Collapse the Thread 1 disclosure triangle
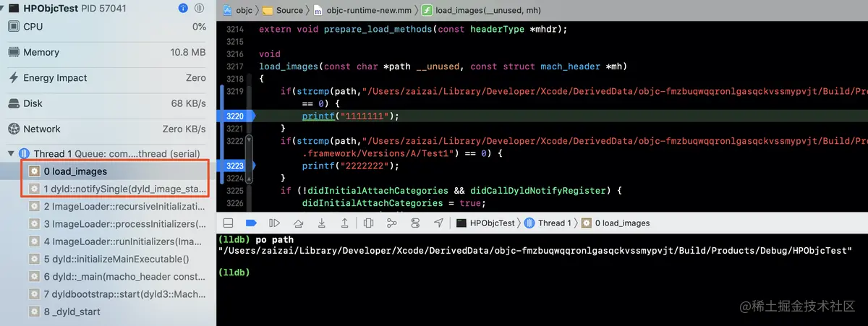The height and width of the screenshot is (326, 868). pos(10,154)
